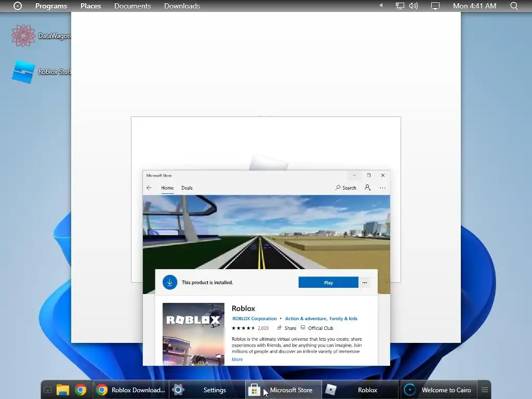Open the ROBLOX Corporation publisher link
The image size is (532, 399).
coord(255,318)
